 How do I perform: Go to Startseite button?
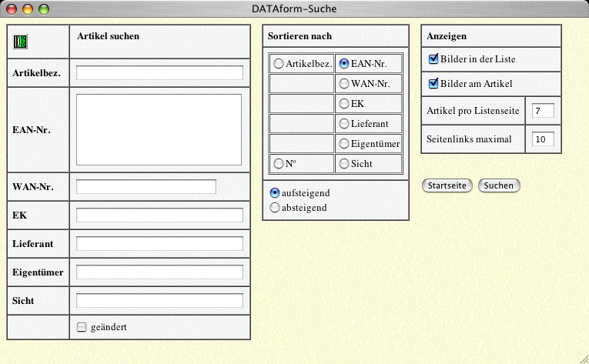coord(448,185)
